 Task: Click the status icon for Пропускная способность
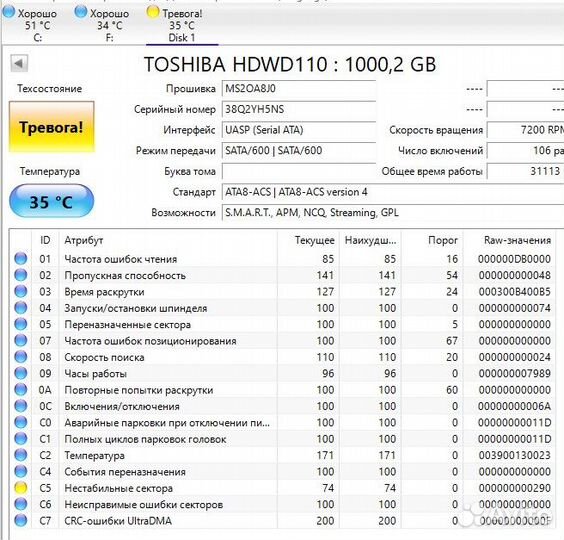click(21, 275)
